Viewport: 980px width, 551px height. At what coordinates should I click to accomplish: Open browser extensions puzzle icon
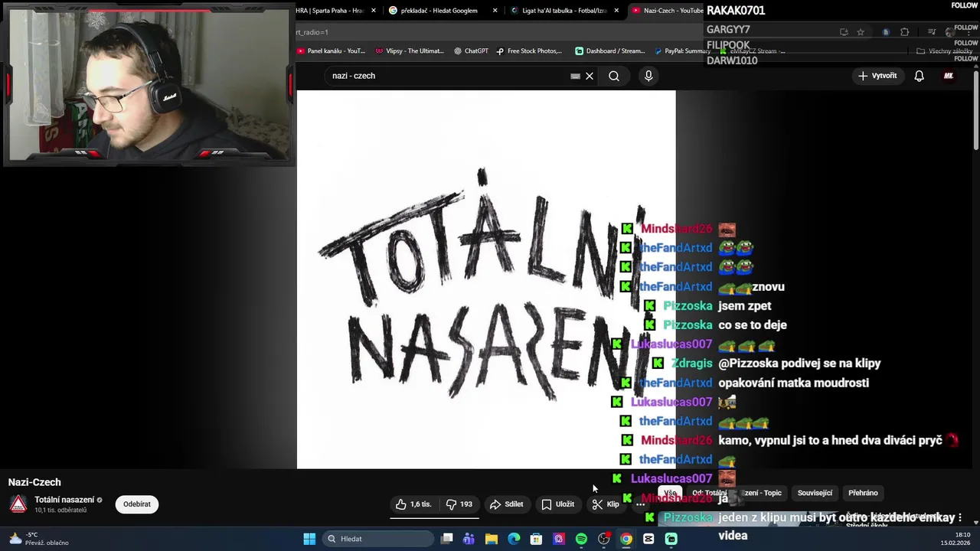click(x=904, y=32)
